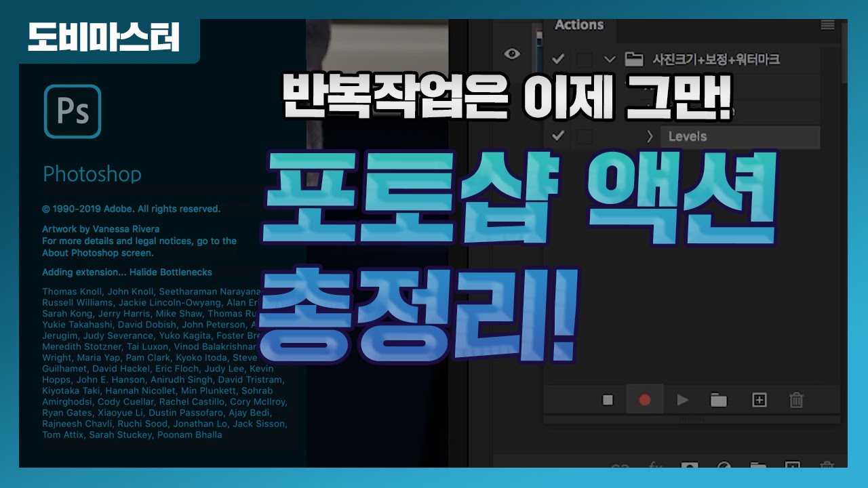Toggle the dialog box on the Levels step

(x=584, y=136)
